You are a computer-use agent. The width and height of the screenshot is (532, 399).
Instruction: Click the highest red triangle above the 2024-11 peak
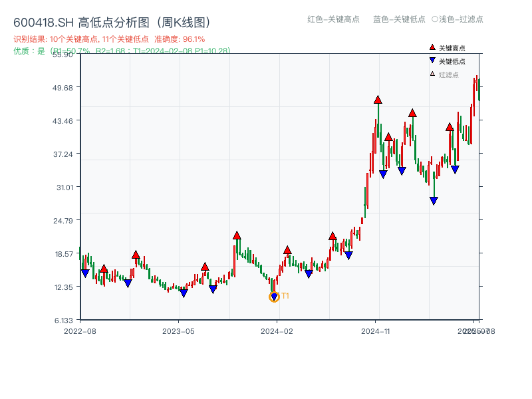coord(378,100)
